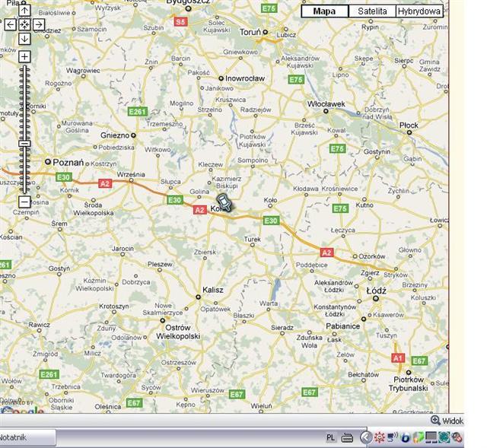The image size is (487, 448).
Task: Click the pan down arrow
Action: (x=24, y=38)
